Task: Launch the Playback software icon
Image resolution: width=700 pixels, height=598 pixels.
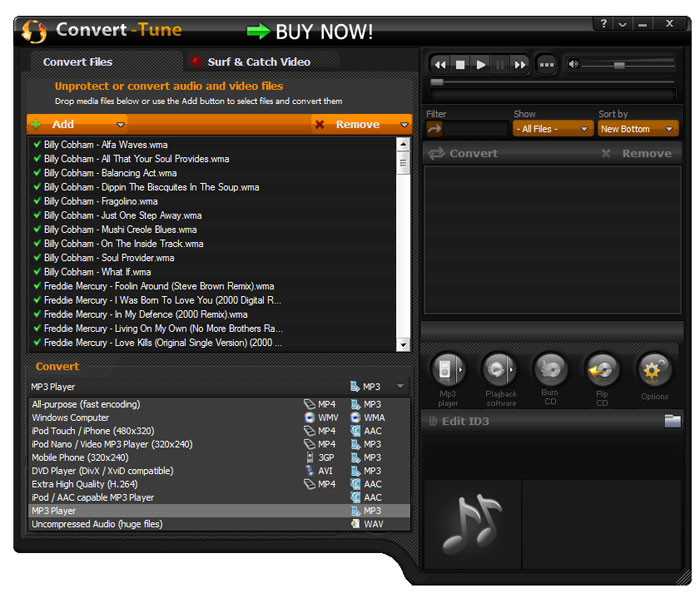Action: pos(499,370)
